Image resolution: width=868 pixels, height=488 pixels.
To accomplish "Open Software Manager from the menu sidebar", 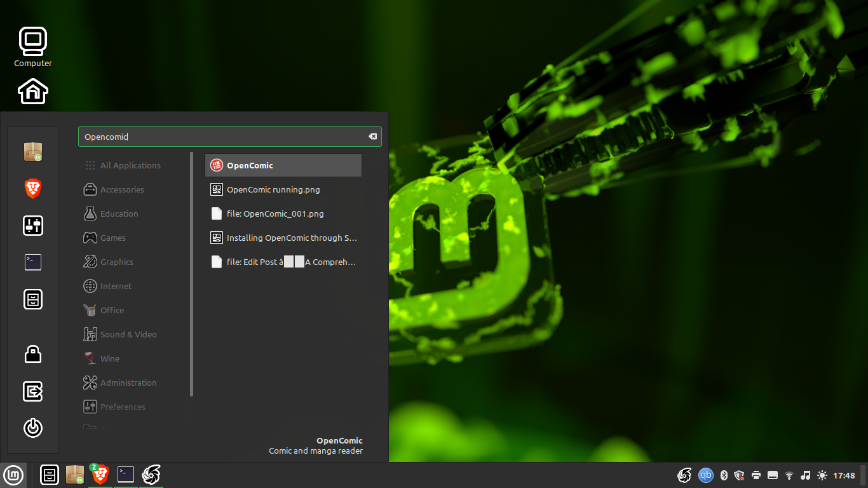I will pos(33,152).
